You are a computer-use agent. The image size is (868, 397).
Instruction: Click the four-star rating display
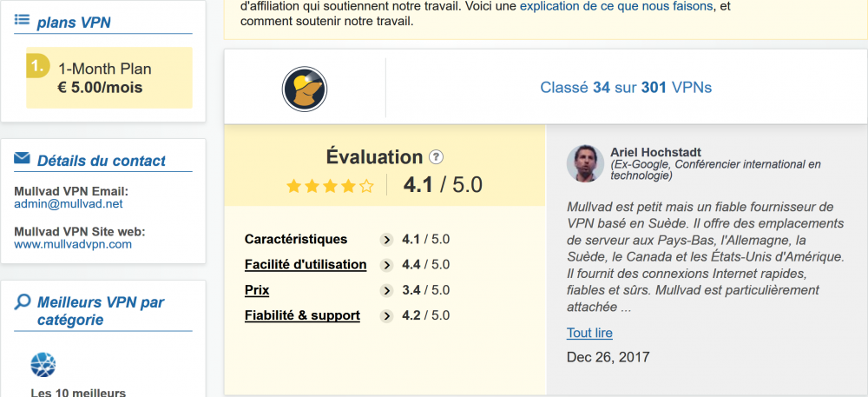[330, 186]
